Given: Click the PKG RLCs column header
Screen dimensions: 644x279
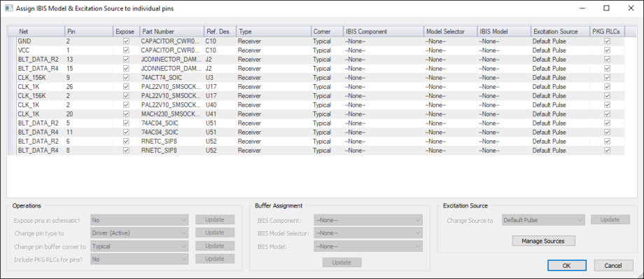Looking at the screenshot, I should (608, 32).
